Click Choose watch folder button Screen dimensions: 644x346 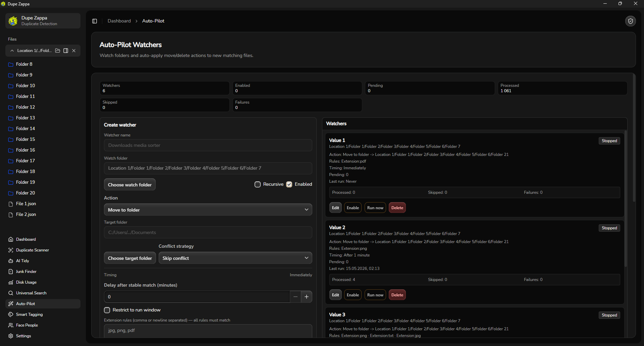pos(130,185)
